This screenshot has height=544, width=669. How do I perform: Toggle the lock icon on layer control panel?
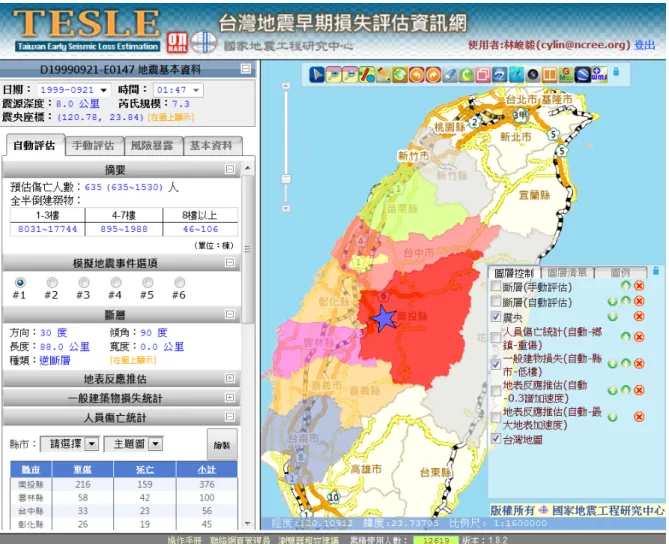pyautogui.click(x=656, y=271)
